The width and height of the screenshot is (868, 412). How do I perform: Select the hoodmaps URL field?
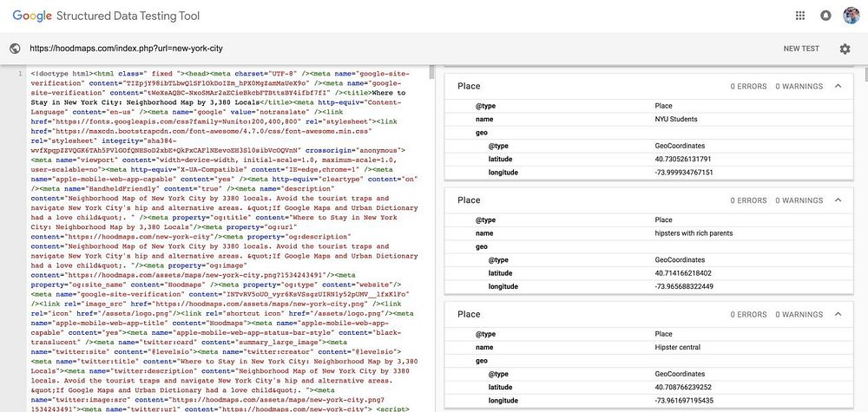click(126, 49)
